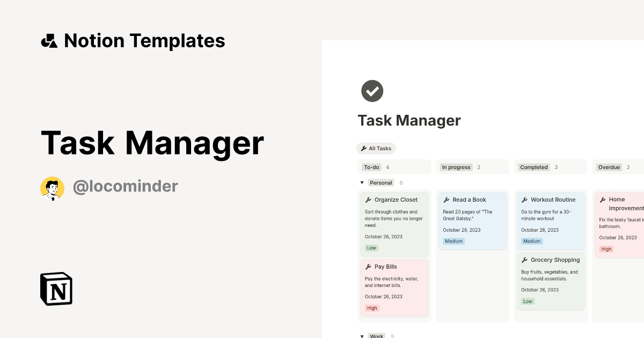Image resolution: width=644 pixels, height=338 pixels.
Task: Click the wrench icon on Grocery Shopping card
Action: [524, 260]
